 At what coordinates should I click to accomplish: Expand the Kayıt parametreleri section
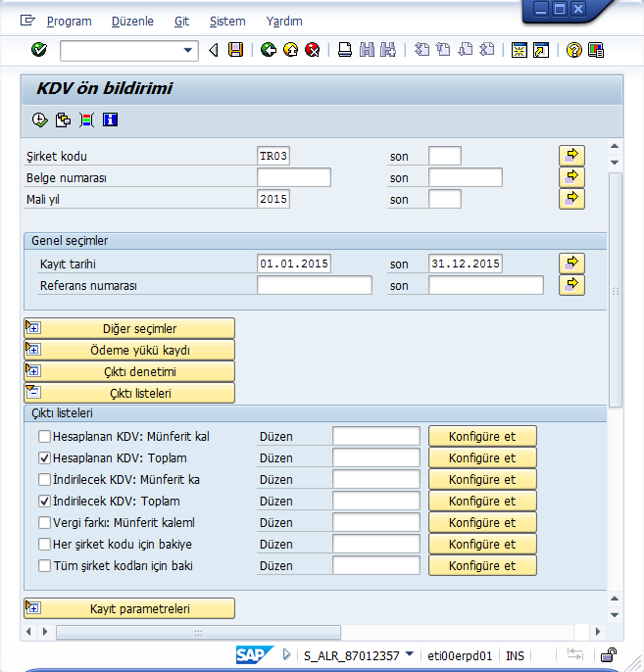pyautogui.click(x=129, y=608)
